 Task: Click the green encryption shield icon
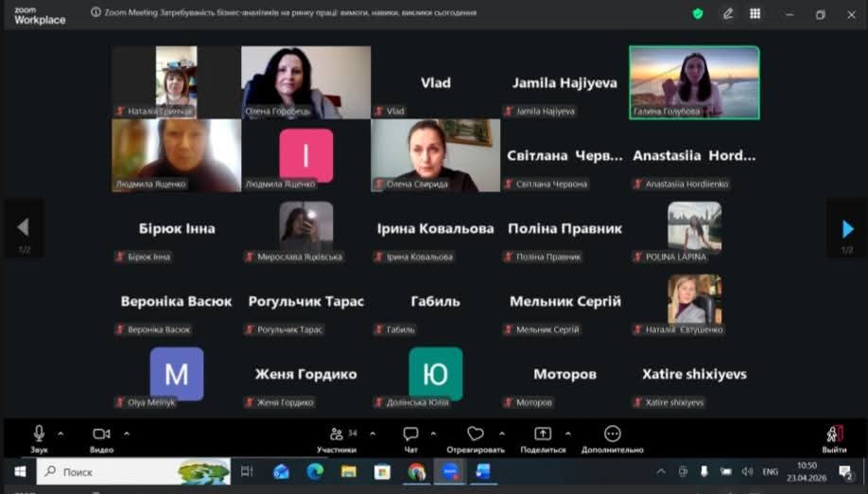tap(698, 13)
